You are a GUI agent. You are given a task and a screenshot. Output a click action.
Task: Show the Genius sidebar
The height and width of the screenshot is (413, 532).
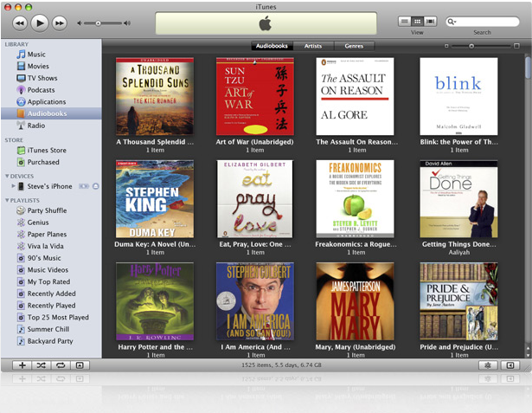click(x=510, y=365)
